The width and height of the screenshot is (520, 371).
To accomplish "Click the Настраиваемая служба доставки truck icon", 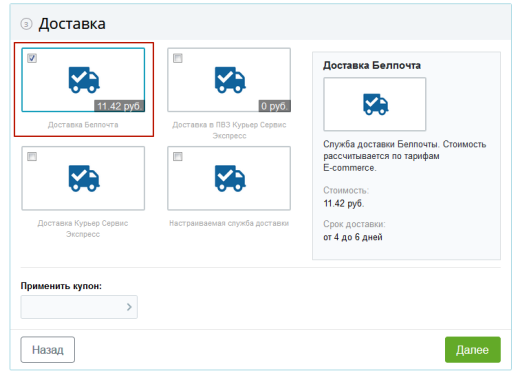I will [x=230, y=178].
